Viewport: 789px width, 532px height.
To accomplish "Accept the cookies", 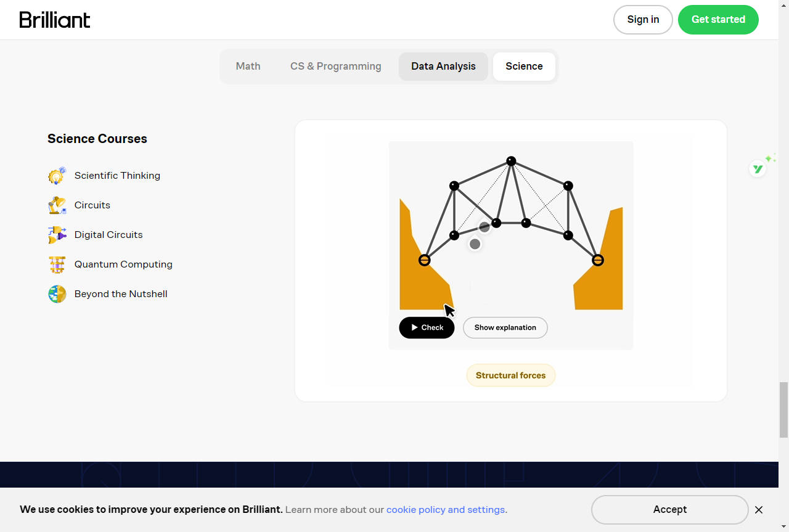I will tap(669, 510).
